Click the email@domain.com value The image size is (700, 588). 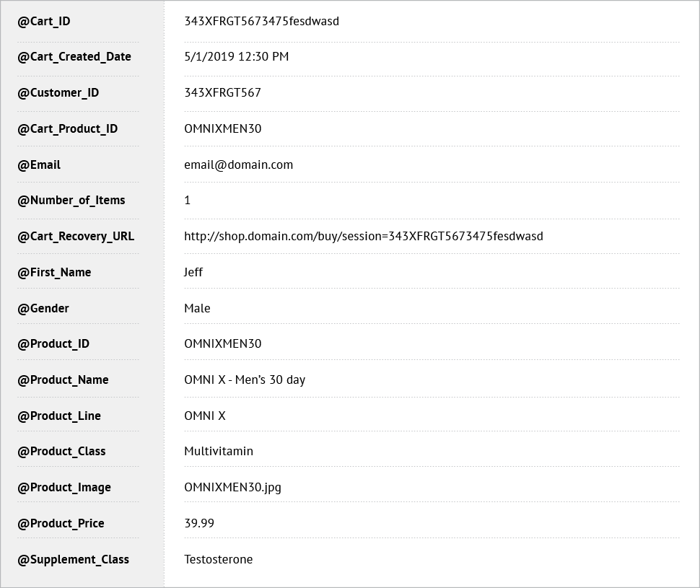(x=239, y=164)
